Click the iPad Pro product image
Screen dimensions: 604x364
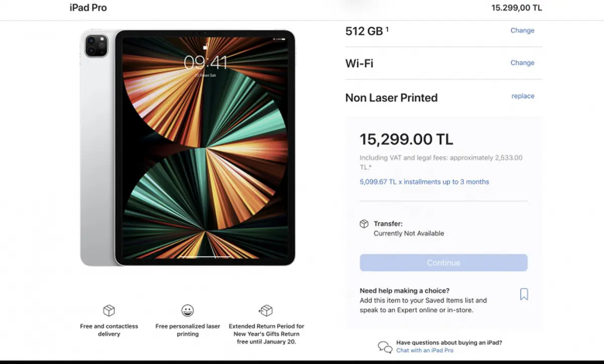(x=188, y=148)
